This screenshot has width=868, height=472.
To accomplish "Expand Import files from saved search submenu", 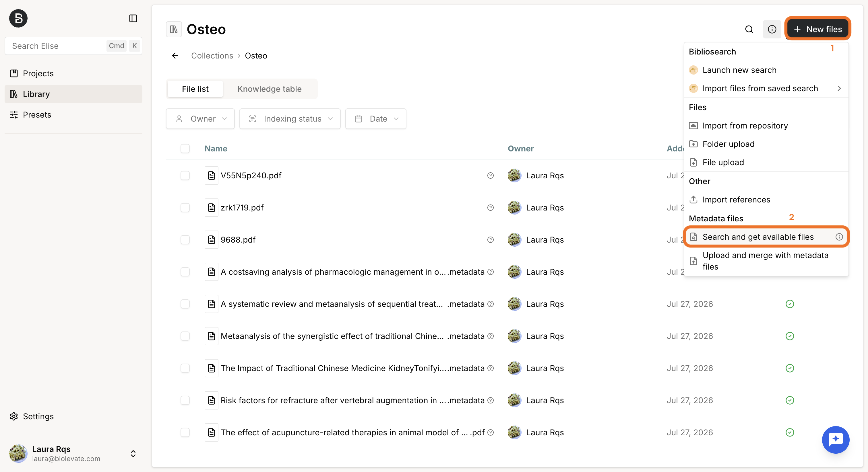I will point(766,89).
